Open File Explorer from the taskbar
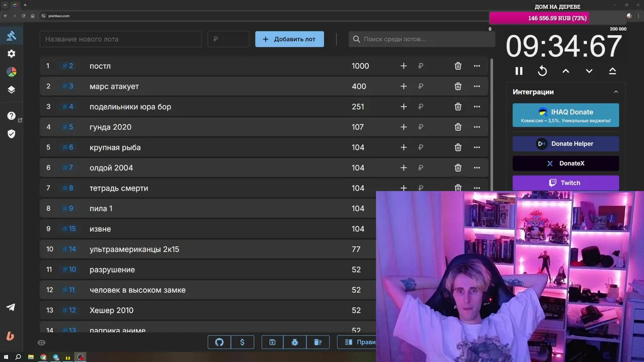 pyautogui.click(x=31, y=357)
